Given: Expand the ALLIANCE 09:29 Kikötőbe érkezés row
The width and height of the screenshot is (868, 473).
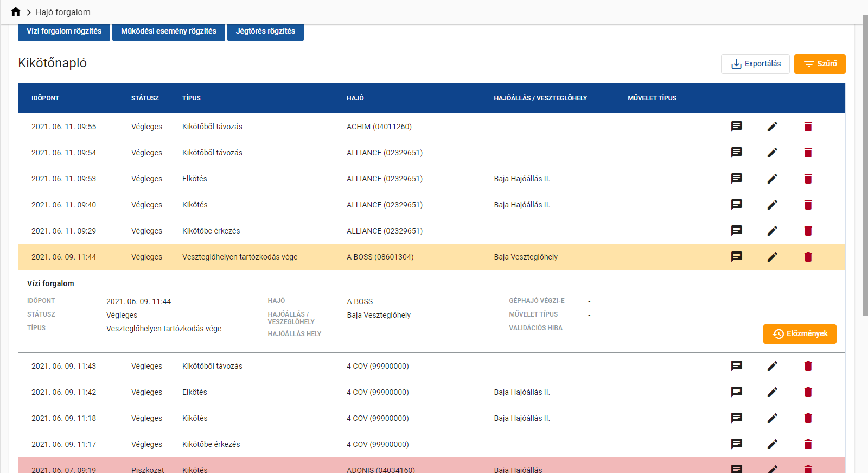Looking at the screenshot, I should coord(325,231).
